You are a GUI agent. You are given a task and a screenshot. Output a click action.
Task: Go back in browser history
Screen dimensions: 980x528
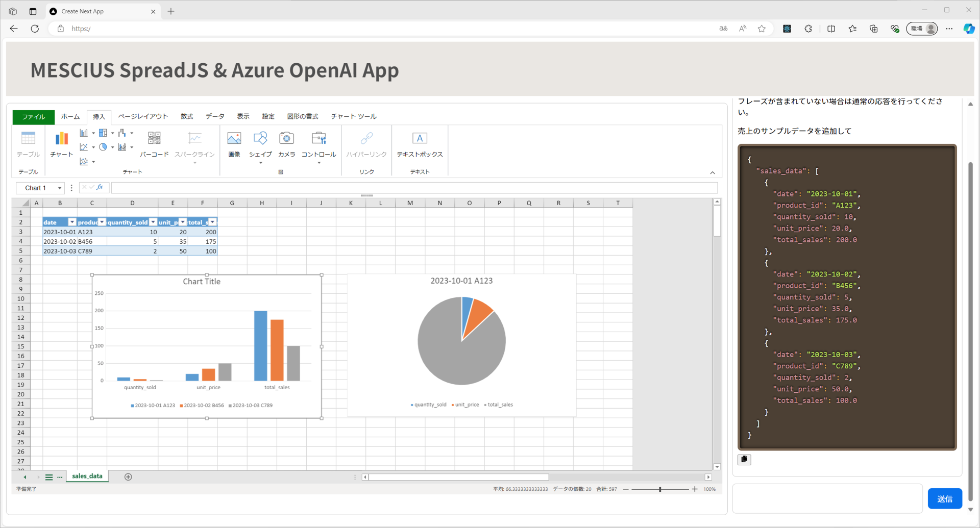pyautogui.click(x=14, y=29)
